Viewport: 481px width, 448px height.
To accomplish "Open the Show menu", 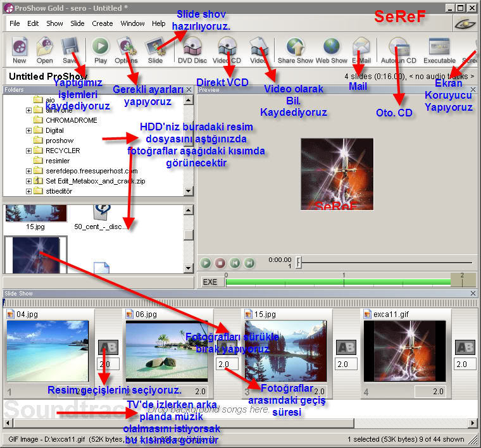I will pos(54,23).
